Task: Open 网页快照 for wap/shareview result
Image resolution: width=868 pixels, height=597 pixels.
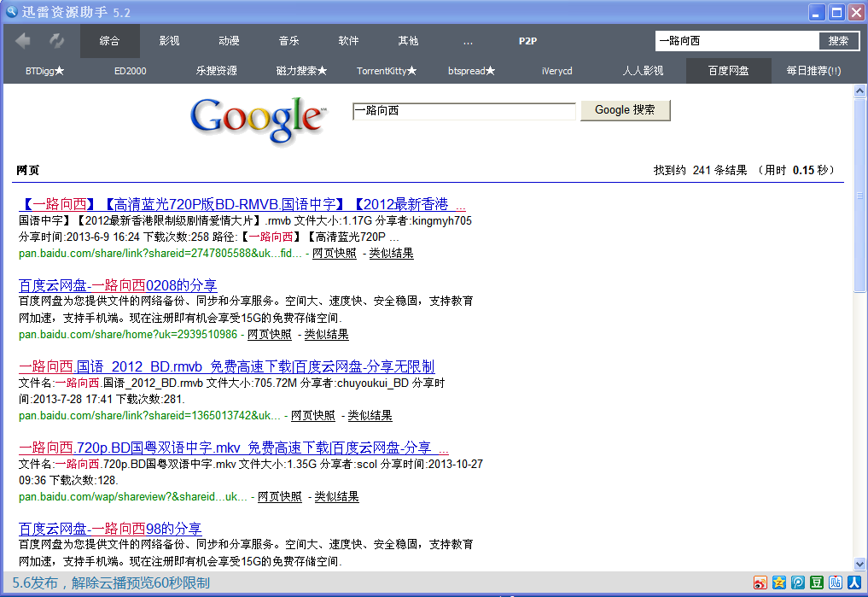Action: [280, 497]
